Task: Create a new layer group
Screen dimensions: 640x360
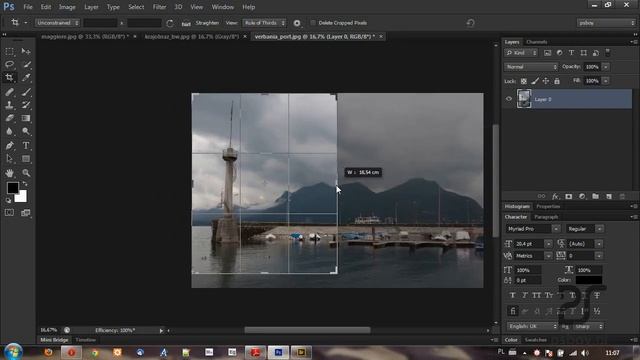Action: pyautogui.click(x=596, y=197)
